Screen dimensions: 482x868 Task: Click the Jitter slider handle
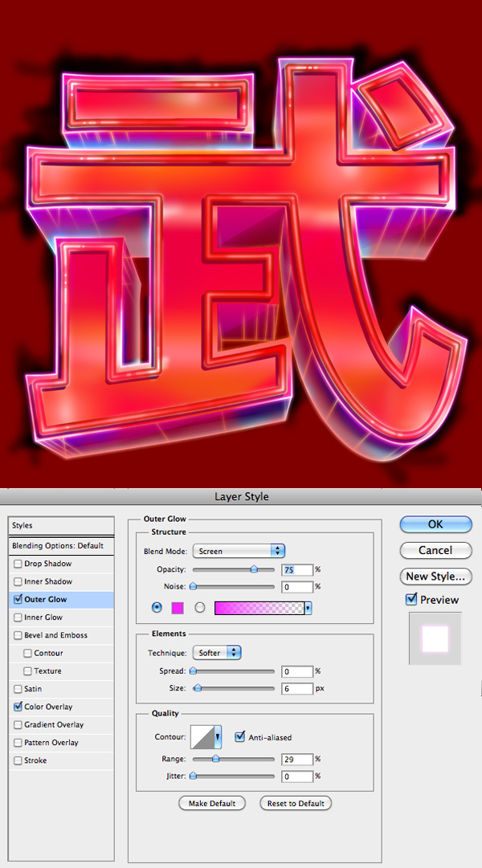pyautogui.click(x=194, y=776)
